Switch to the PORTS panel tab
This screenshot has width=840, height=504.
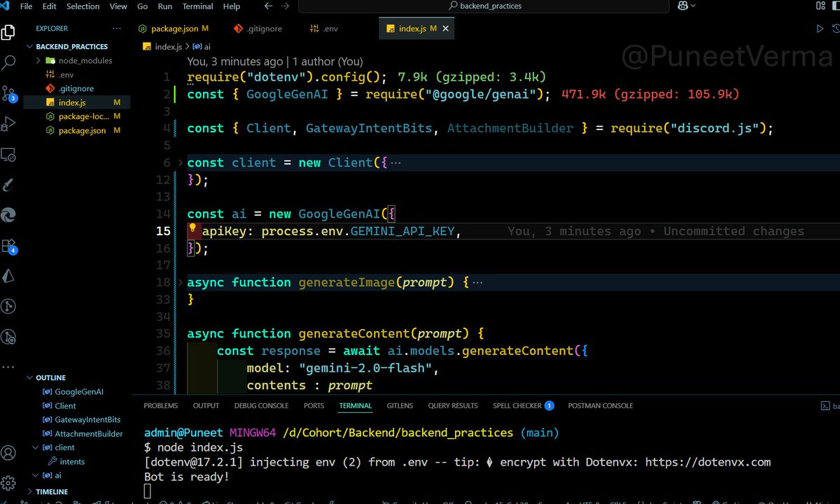[314, 405]
